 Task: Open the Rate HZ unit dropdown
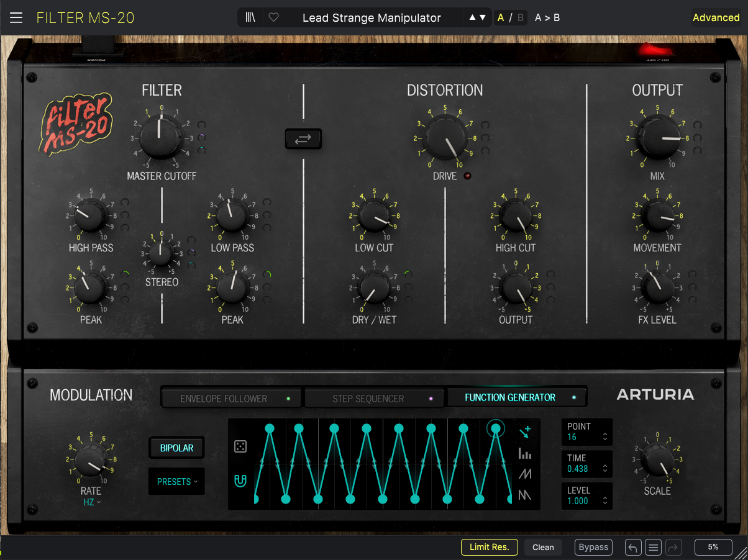click(91, 502)
